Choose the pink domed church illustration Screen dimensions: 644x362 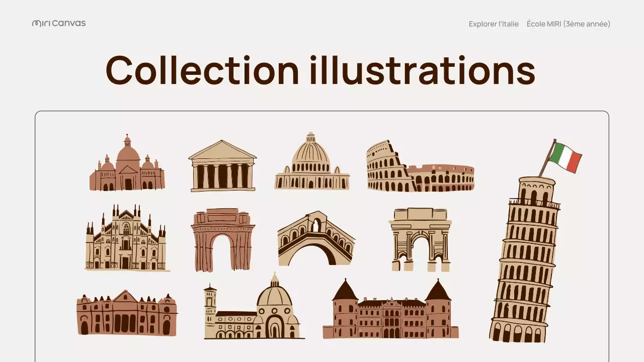[127, 166]
